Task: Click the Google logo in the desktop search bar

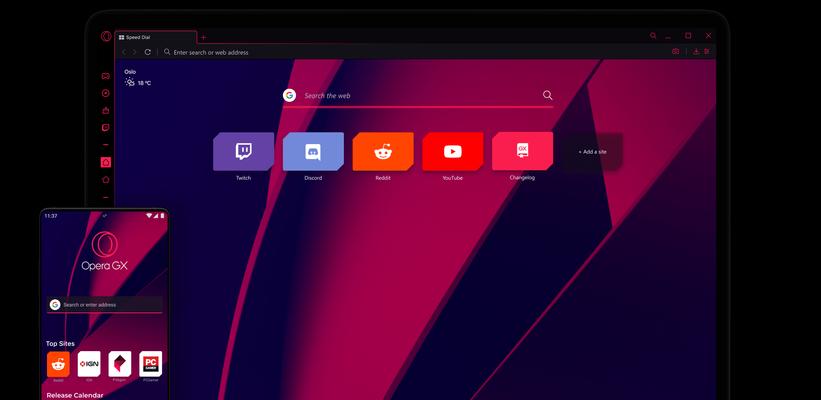Action: pyautogui.click(x=290, y=95)
